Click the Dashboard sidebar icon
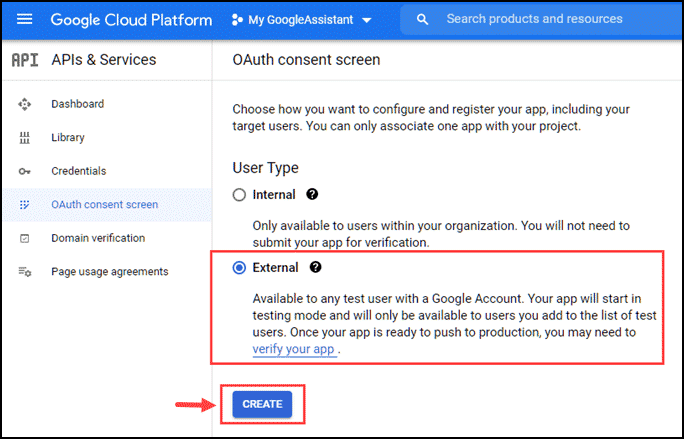Screen dimensions: 684x439 [x=24, y=104]
